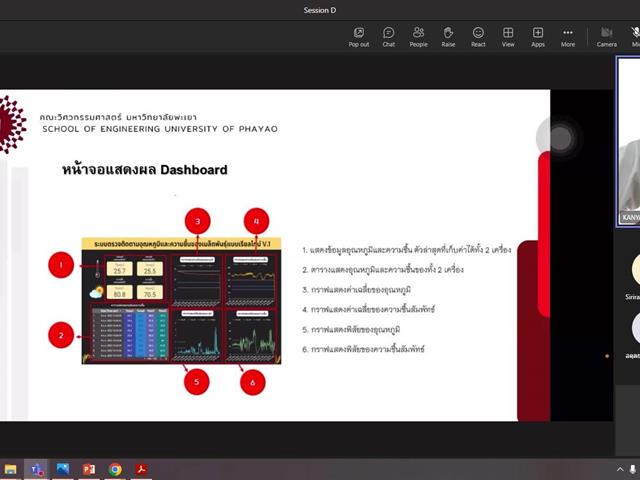Raise your hand in the meeting
Image resolution: width=640 pixels, height=480 pixels.
coord(448,37)
